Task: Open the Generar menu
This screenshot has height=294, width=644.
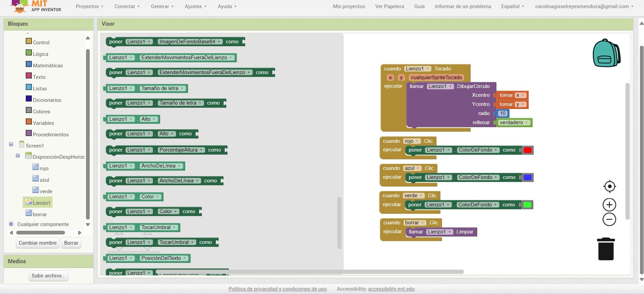Action: click(x=162, y=6)
